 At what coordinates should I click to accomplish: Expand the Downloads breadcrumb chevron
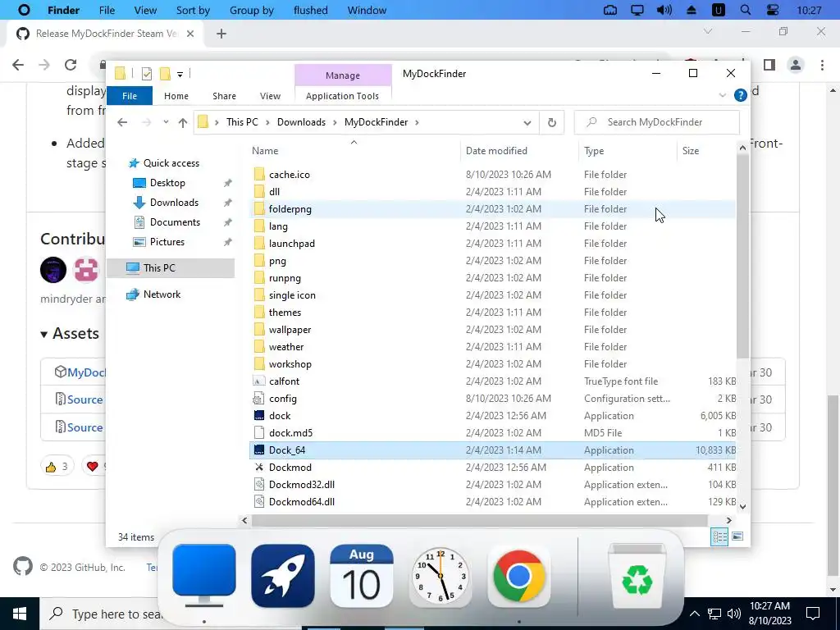pyautogui.click(x=335, y=122)
